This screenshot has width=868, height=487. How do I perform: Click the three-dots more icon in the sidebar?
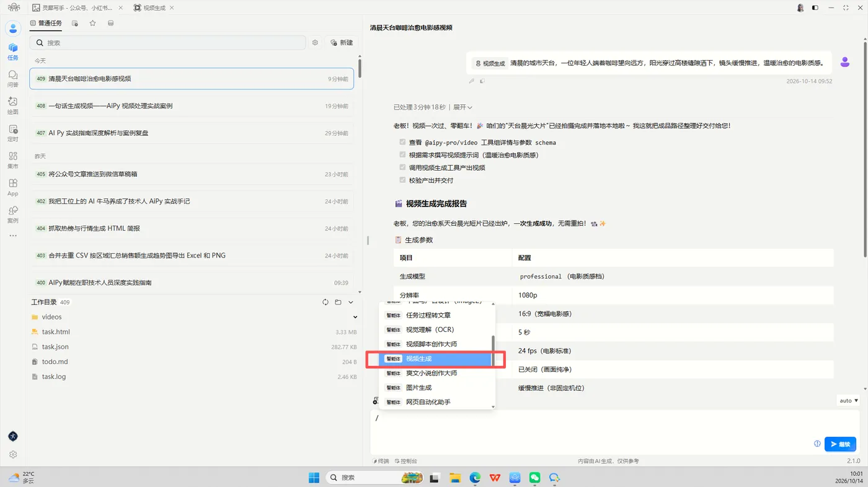13,236
